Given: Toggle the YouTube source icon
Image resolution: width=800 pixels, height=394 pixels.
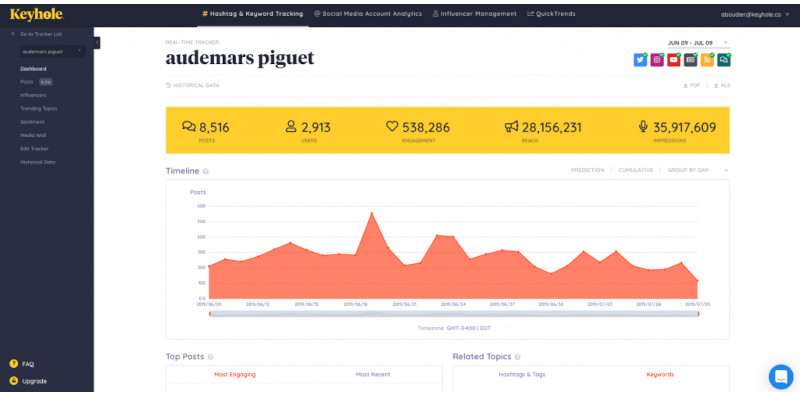Looking at the screenshot, I should click(674, 60).
